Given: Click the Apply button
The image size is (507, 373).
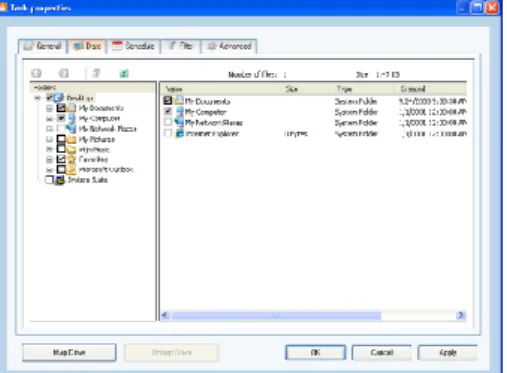Looking at the screenshot, I should 448,352.
